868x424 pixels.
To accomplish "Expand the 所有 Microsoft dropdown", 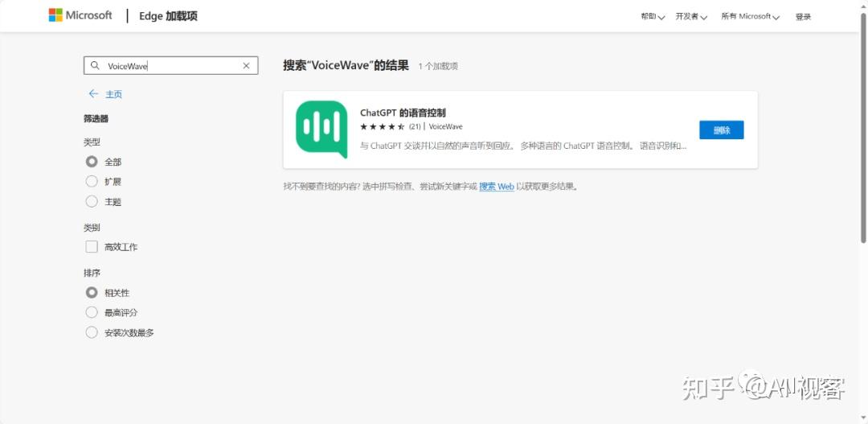I will (750, 17).
